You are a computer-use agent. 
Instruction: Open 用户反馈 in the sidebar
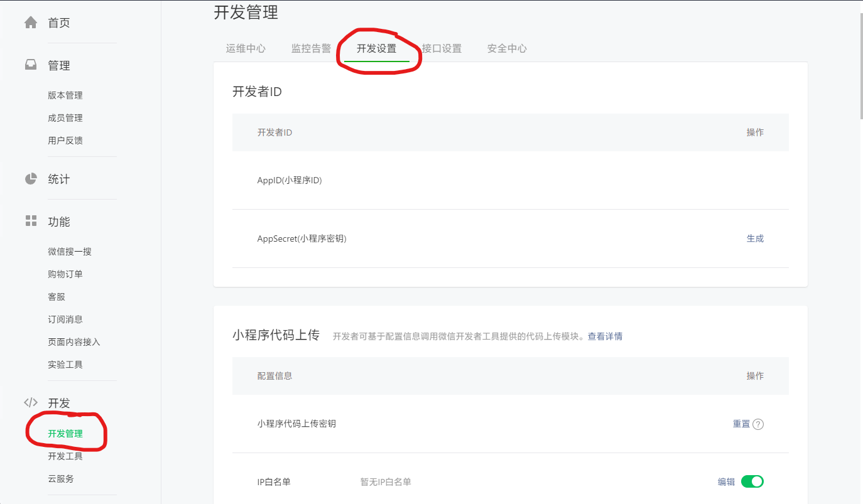pos(65,141)
